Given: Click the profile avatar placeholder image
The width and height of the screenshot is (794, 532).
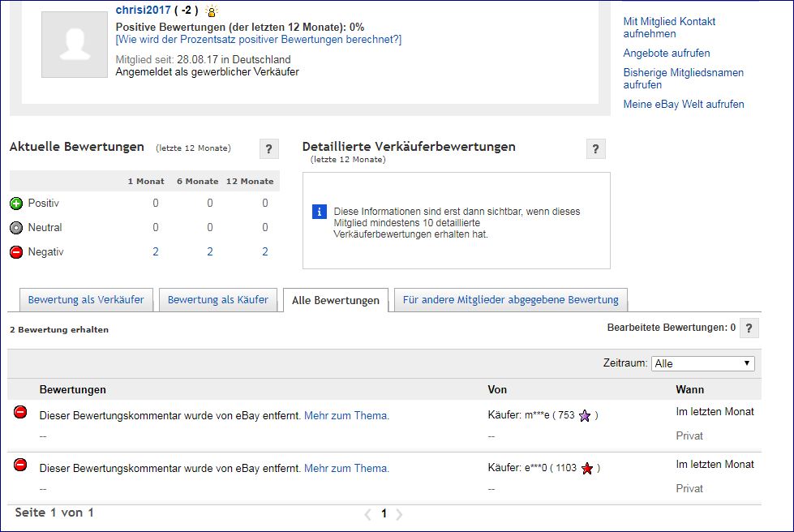Looking at the screenshot, I should [75, 45].
